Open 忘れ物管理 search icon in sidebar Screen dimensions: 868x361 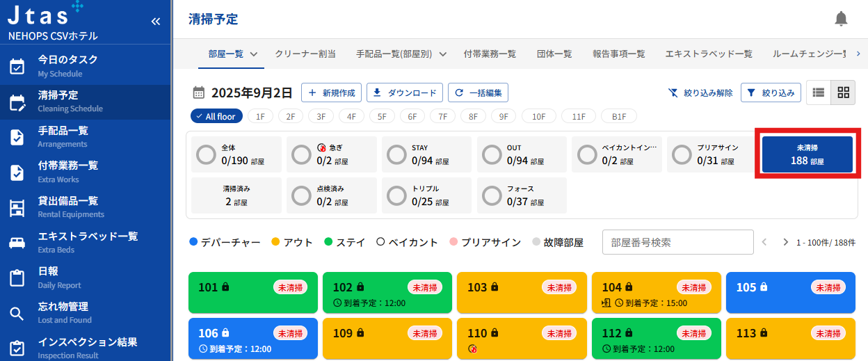pyautogui.click(x=17, y=313)
